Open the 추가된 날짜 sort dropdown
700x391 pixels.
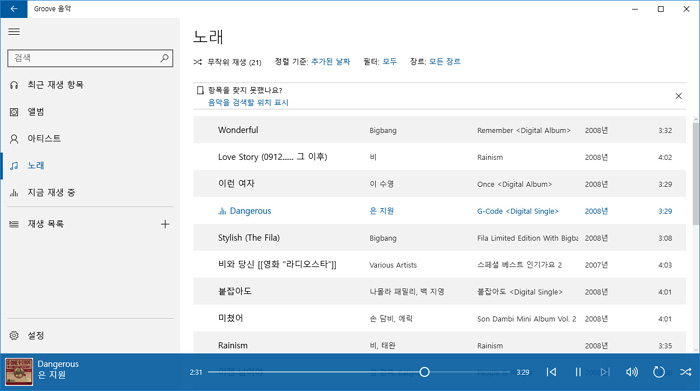pyautogui.click(x=331, y=62)
